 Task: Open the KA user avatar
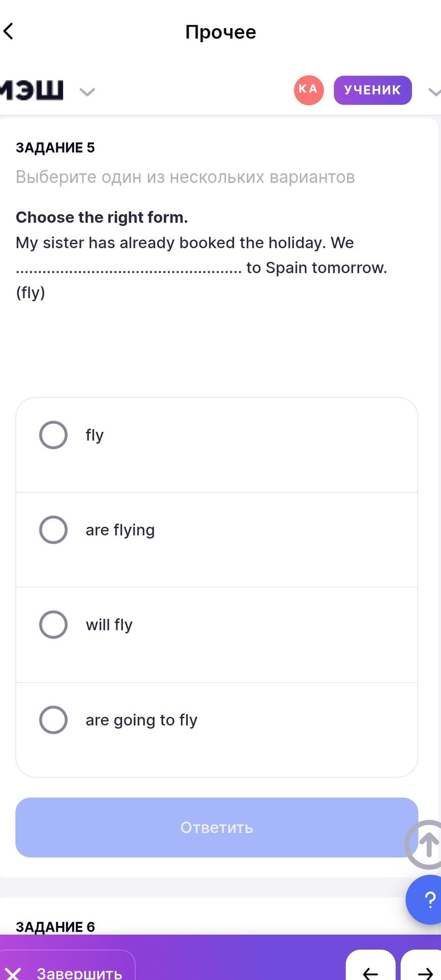(x=309, y=90)
